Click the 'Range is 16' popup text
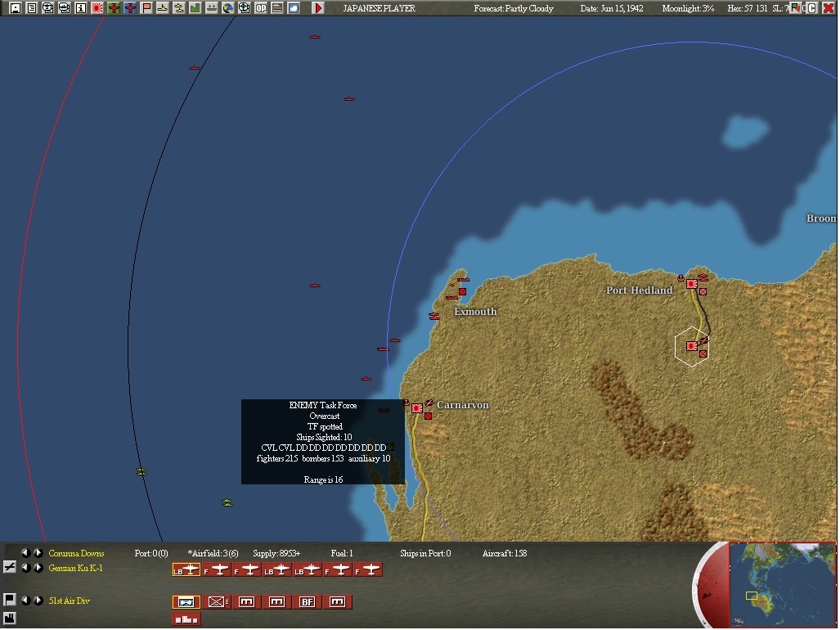Image resolution: width=840 pixels, height=630 pixels. (323, 479)
